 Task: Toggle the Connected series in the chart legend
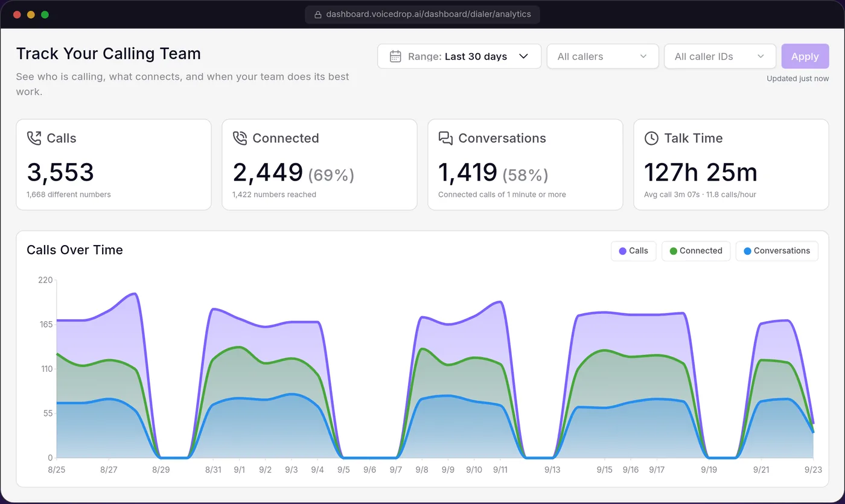coord(696,251)
